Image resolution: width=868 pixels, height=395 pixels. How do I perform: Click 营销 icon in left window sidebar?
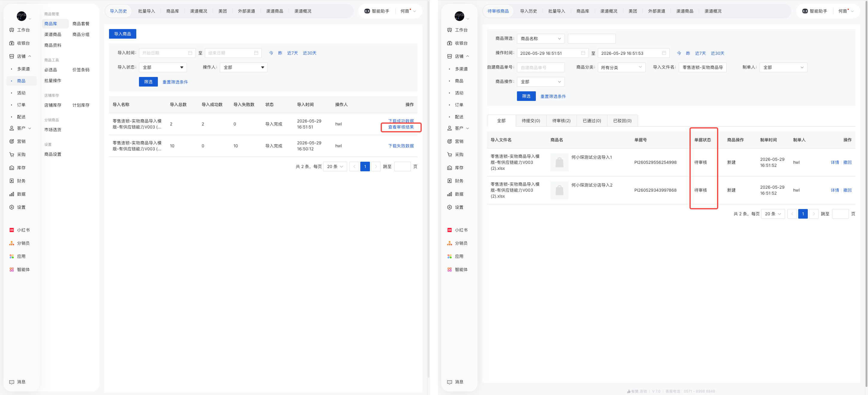coord(11,141)
